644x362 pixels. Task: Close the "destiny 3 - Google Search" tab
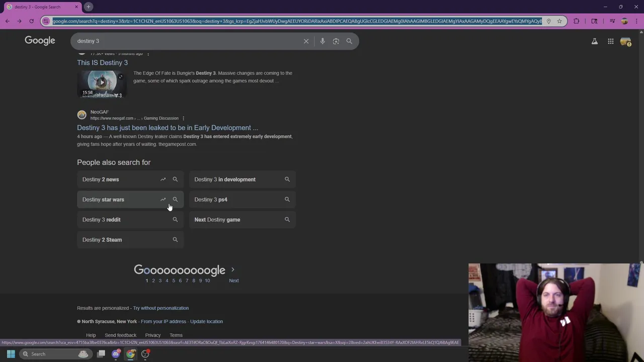(76, 7)
